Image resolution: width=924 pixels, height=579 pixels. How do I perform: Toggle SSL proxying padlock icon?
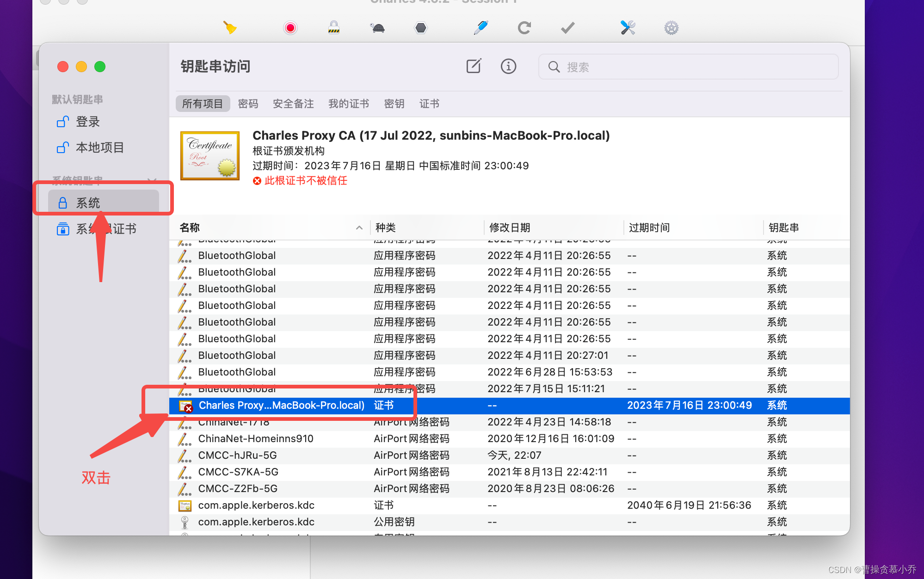coord(333,28)
